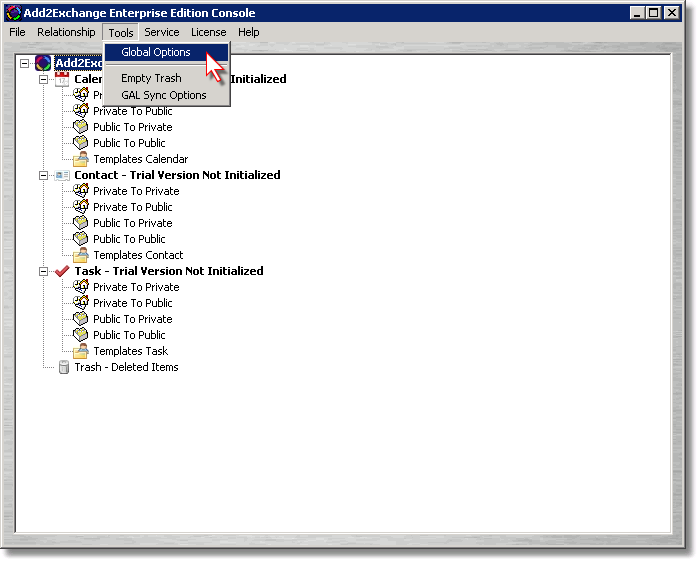The height and width of the screenshot is (561, 698).
Task: Select Templates Contact tree item
Action: coord(138,256)
